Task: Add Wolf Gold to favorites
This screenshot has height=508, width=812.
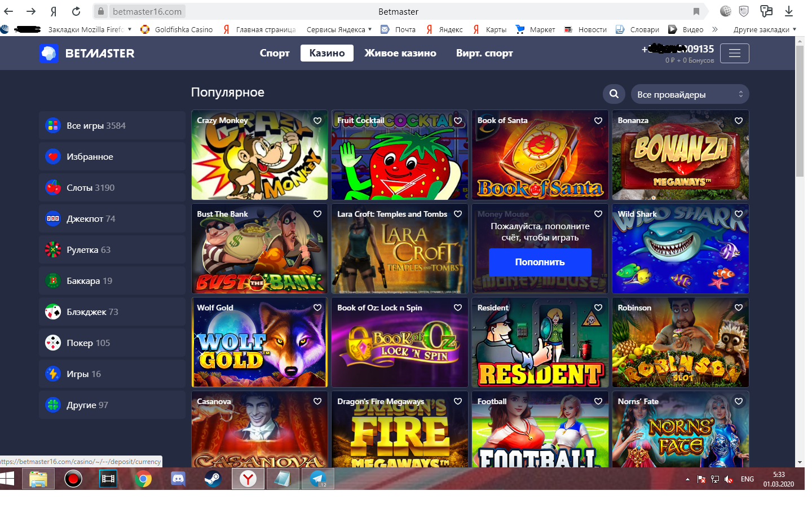Action: coord(317,308)
